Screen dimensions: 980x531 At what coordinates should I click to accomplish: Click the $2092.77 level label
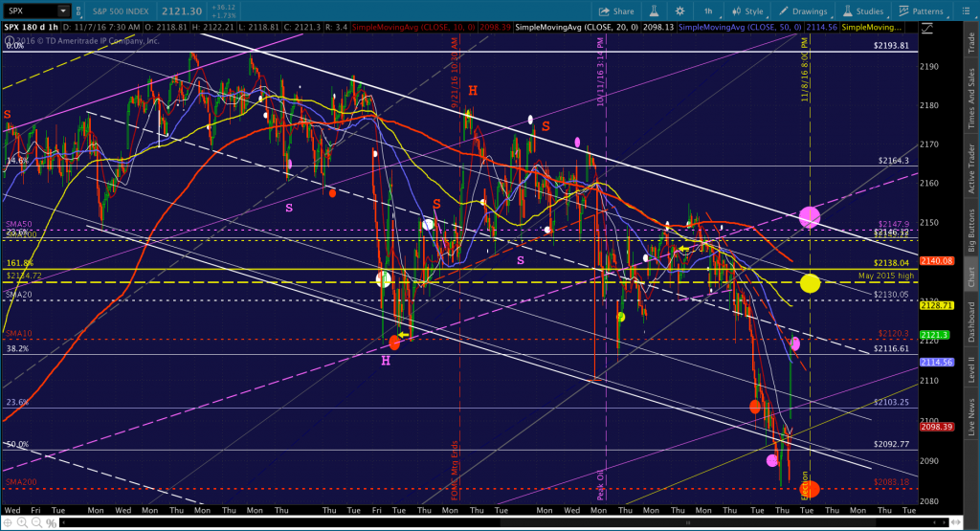(x=891, y=444)
